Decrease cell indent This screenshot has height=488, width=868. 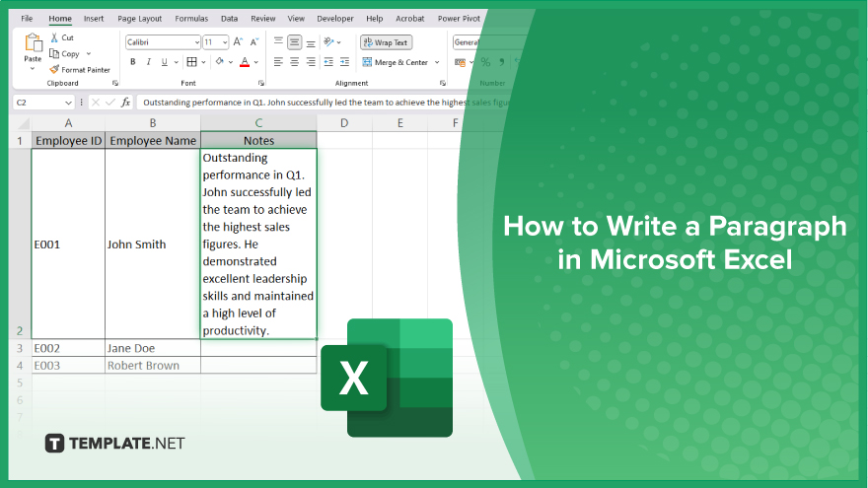pyautogui.click(x=328, y=62)
